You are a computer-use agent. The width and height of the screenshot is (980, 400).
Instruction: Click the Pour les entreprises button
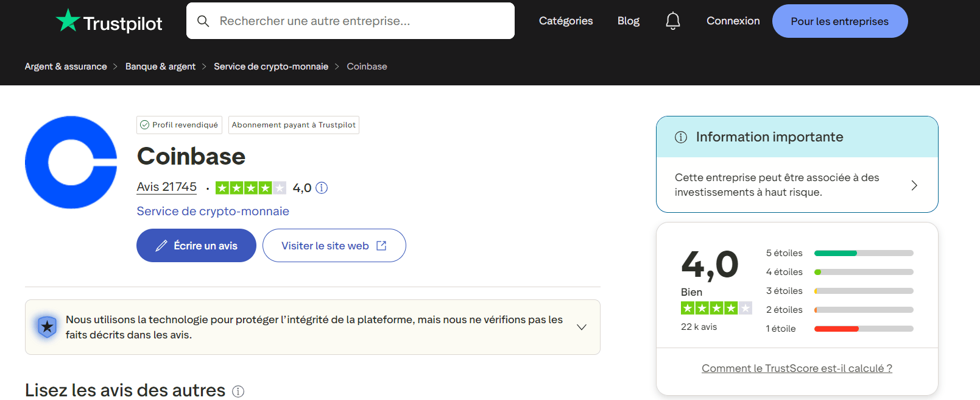point(840,21)
